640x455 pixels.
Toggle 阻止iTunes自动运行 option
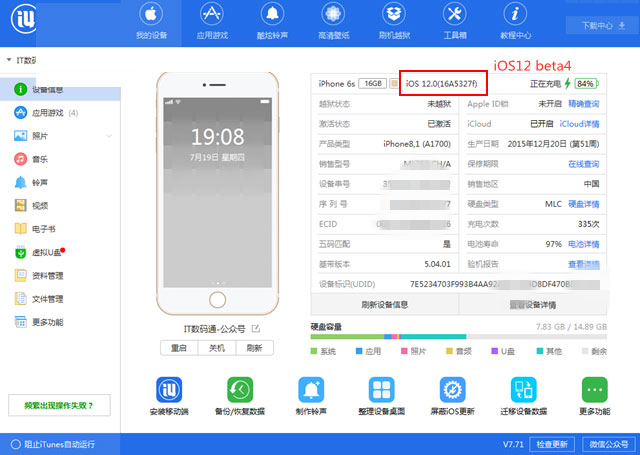point(16,444)
